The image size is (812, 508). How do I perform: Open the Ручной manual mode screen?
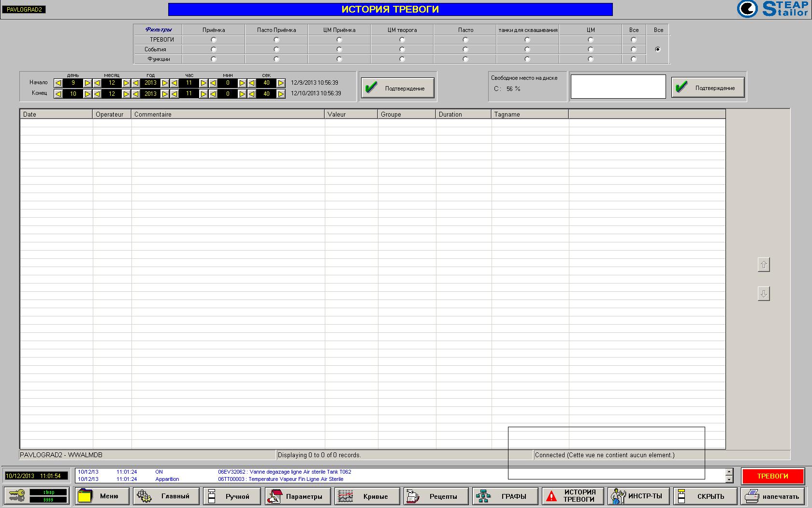tap(232, 496)
